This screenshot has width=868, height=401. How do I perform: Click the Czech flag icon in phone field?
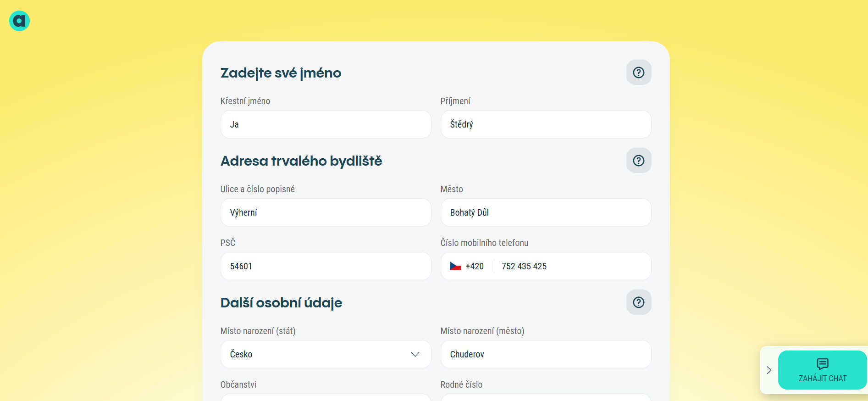[455, 266]
